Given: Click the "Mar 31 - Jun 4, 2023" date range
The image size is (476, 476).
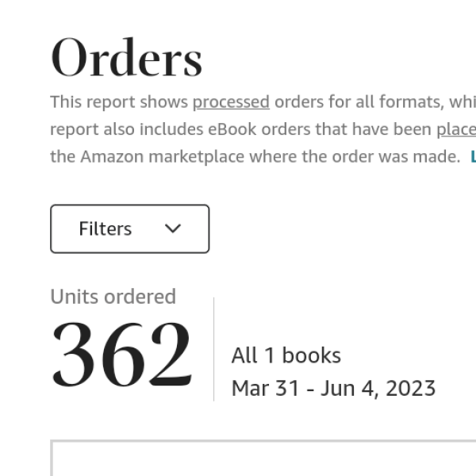Looking at the screenshot, I should [333, 389].
